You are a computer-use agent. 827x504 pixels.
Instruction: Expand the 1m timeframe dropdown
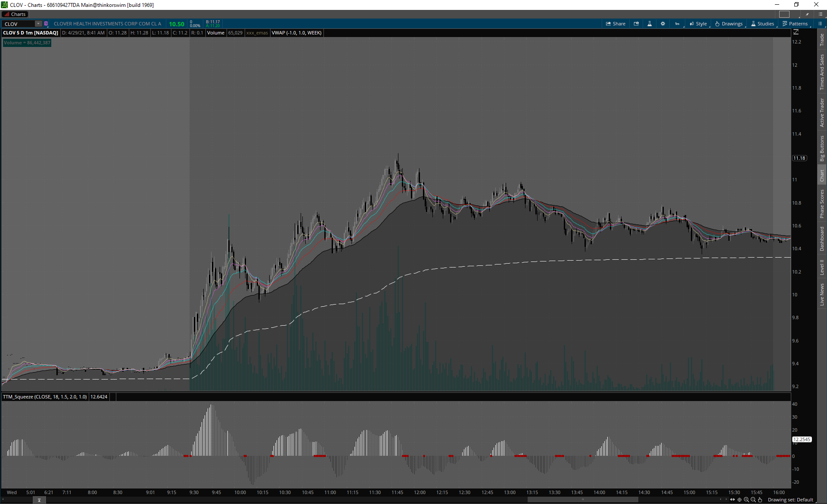click(678, 24)
